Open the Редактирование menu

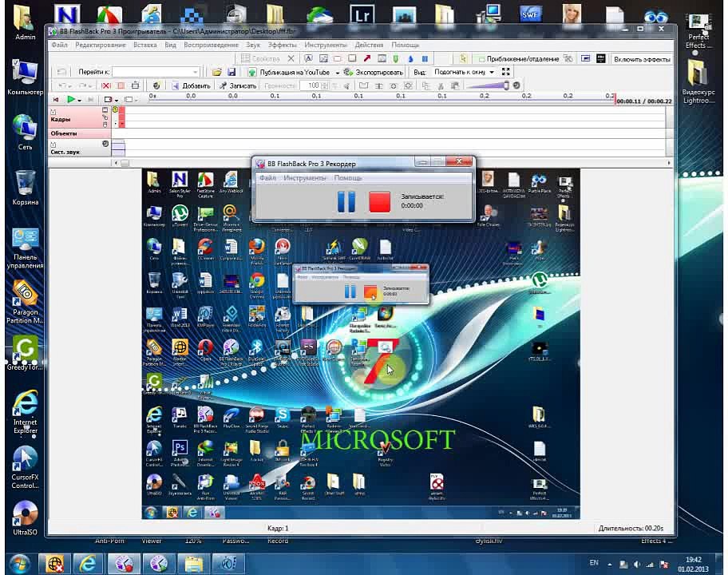(101, 45)
